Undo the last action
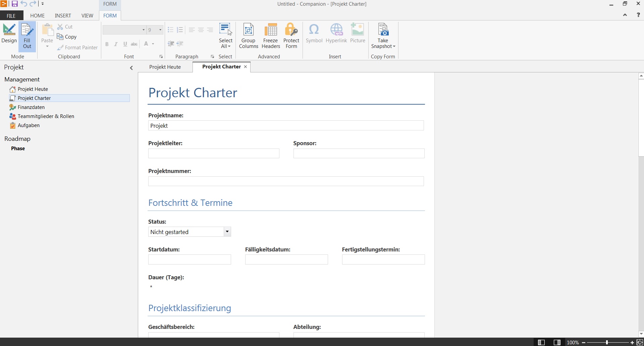The width and height of the screenshot is (644, 346). pyautogui.click(x=24, y=4)
